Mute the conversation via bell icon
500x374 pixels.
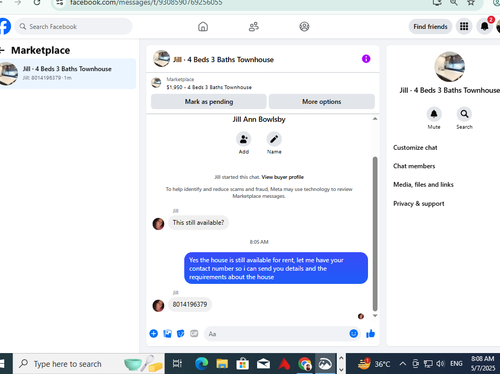(x=434, y=114)
